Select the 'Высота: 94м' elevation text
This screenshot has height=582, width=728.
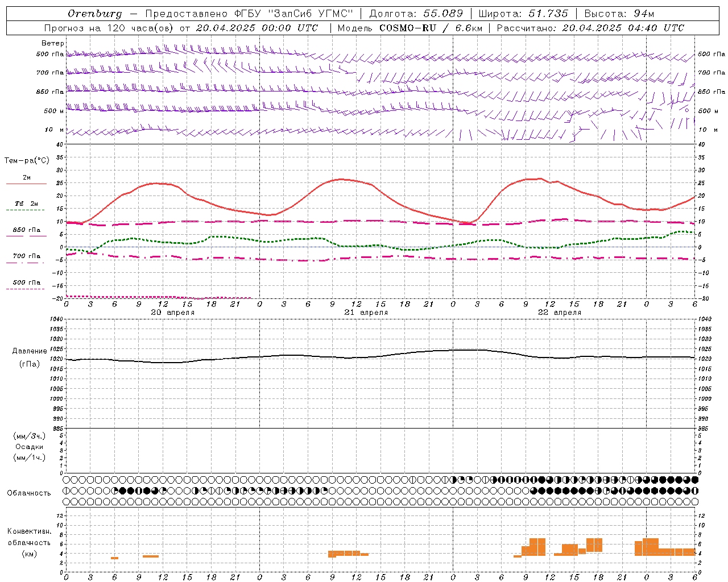(x=619, y=14)
